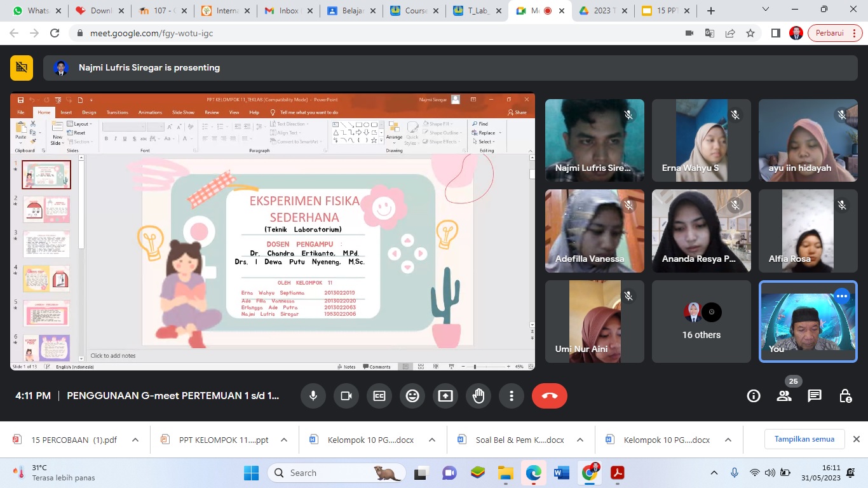
Task: Toggle the microphone in the call bar
Action: (313, 396)
